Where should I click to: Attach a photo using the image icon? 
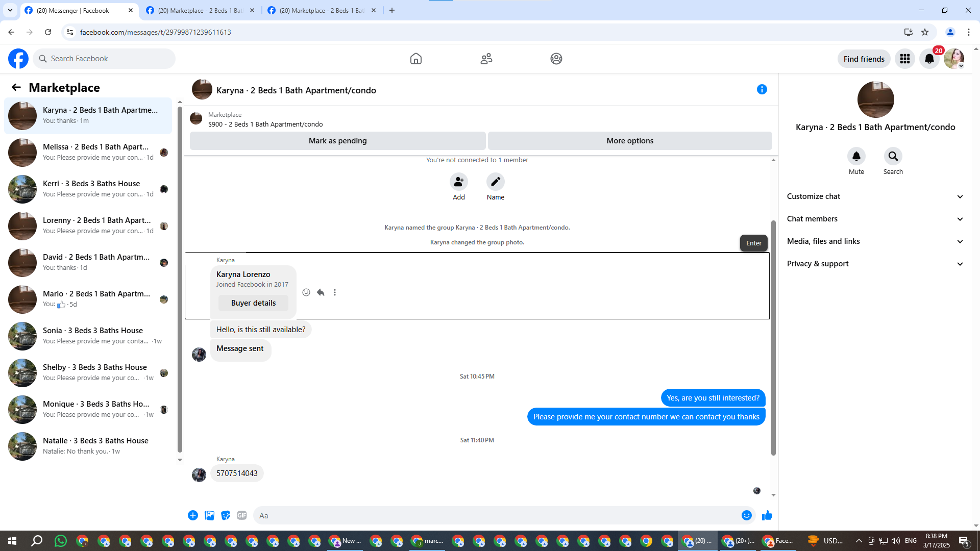pos(209,515)
